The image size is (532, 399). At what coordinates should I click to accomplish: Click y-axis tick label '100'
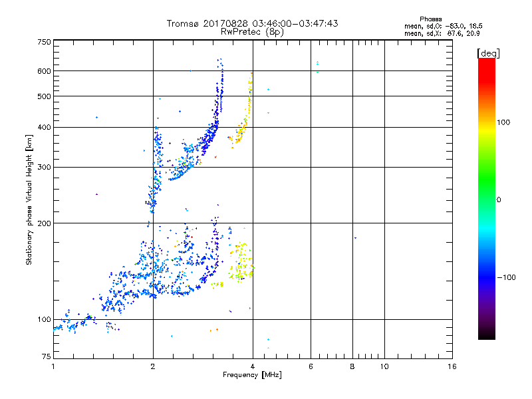(x=44, y=320)
